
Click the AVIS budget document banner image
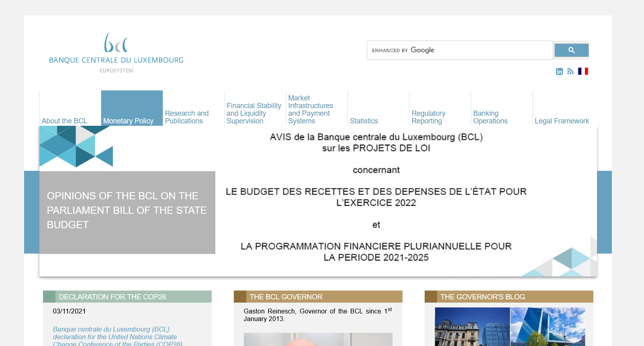point(376,197)
